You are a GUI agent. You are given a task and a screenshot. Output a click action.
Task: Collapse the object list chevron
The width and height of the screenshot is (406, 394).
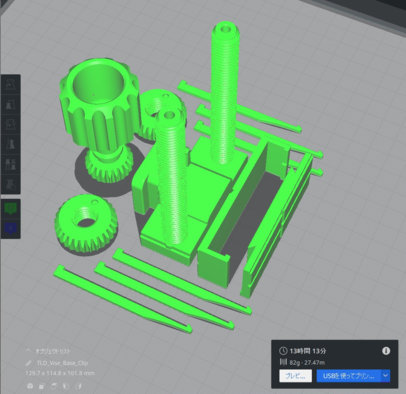[x=28, y=351]
